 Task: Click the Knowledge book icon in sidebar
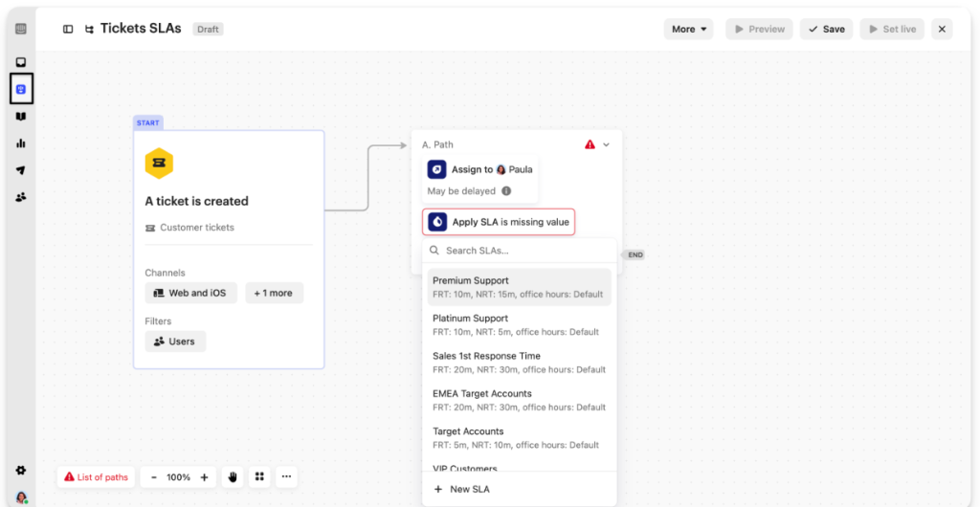[x=21, y=116]
